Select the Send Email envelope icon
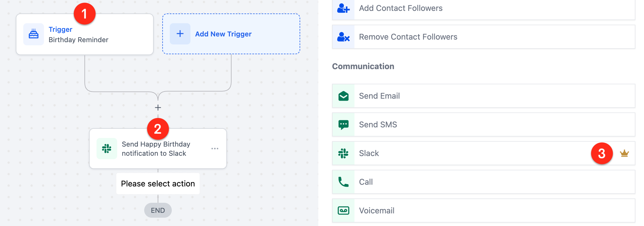The width and height of the screenshot is (644, 226). (x=343, y=96)
